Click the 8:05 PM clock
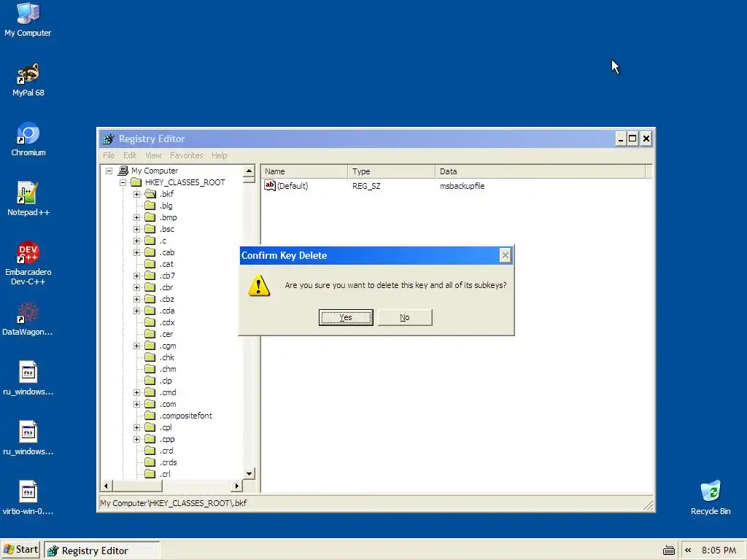The height and width of the screenshot is (560, 747). 719,550
